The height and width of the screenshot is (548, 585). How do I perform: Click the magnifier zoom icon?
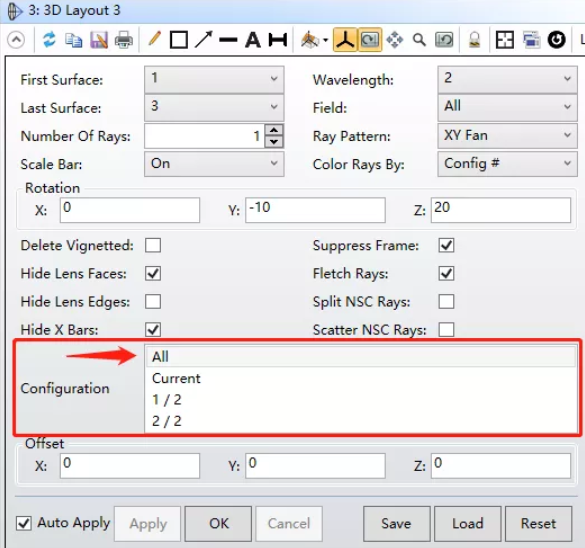419,40
